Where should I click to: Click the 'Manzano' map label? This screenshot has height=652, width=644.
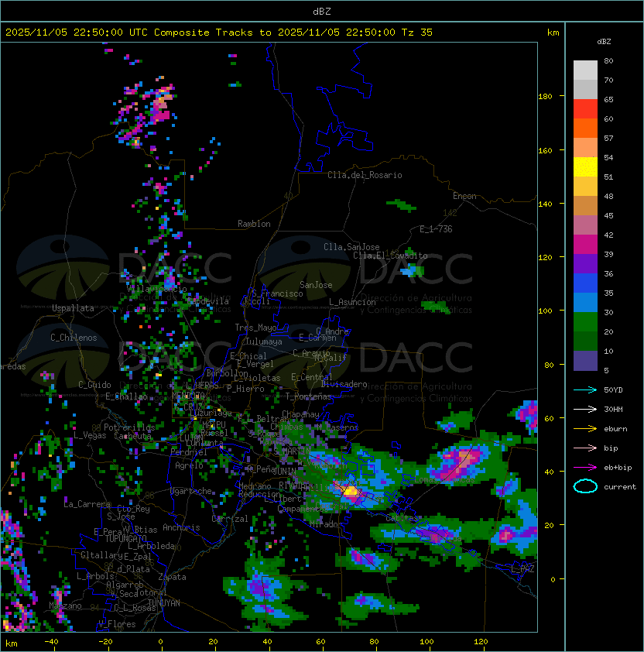pos(65,606)
